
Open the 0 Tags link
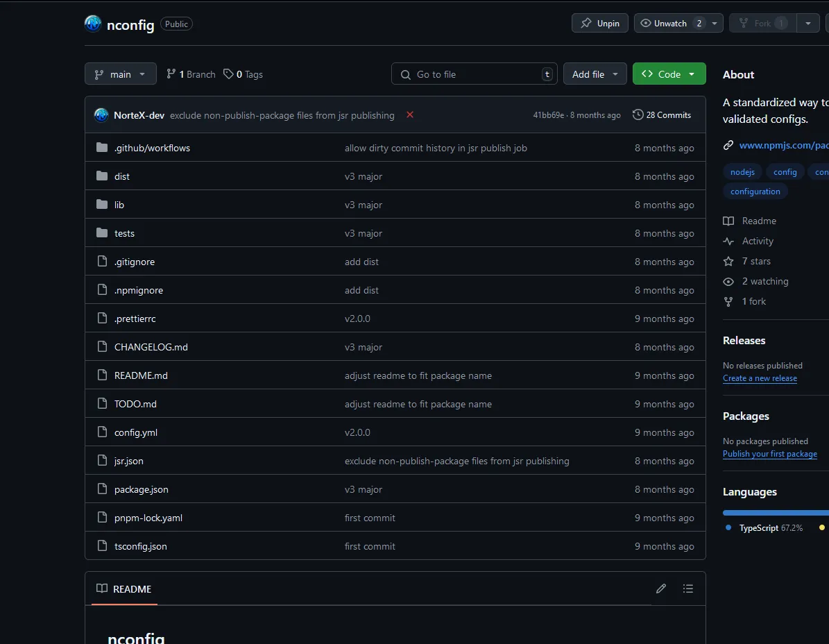243,74
